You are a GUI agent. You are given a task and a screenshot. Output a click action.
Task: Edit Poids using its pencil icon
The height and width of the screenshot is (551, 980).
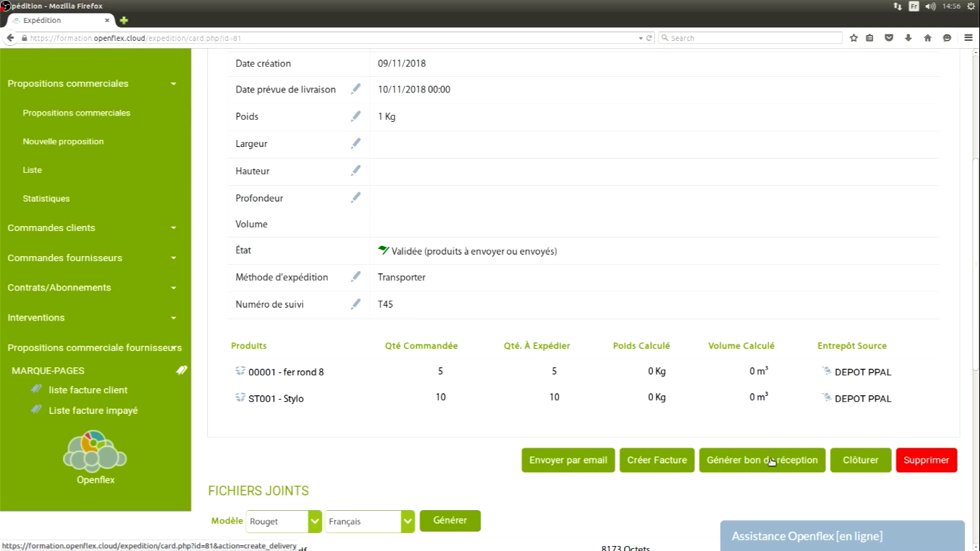[x=355, y=116]
